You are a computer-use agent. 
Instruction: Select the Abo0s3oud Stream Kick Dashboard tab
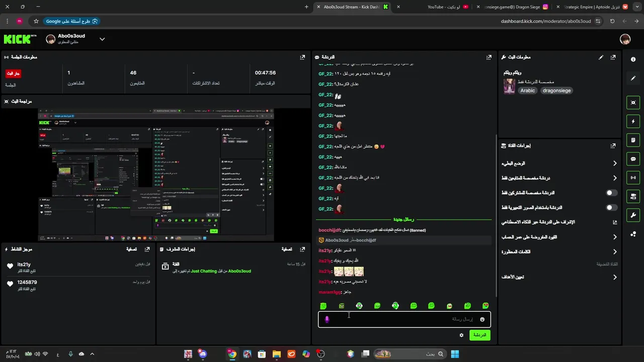pos(352,7)
